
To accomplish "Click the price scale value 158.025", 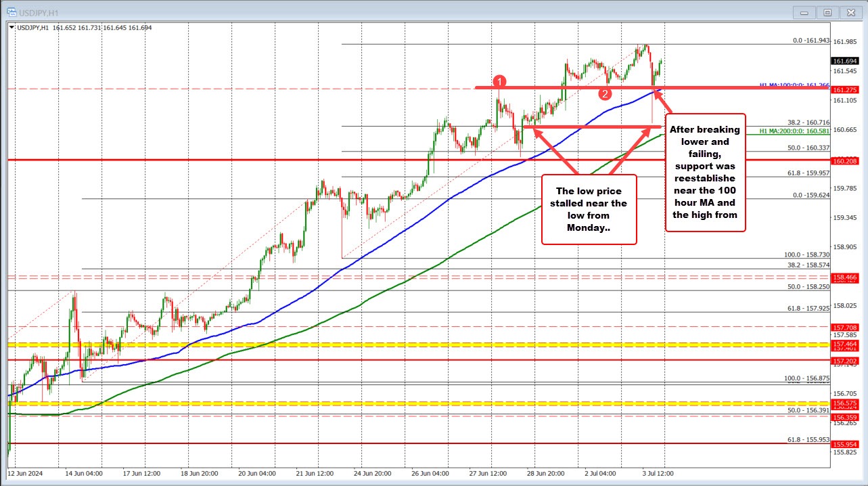I will coord(844,306).
